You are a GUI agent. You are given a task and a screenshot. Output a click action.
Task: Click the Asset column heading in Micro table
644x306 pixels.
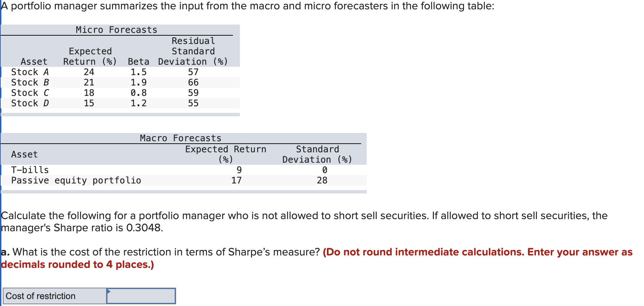(x=34, y=61)
